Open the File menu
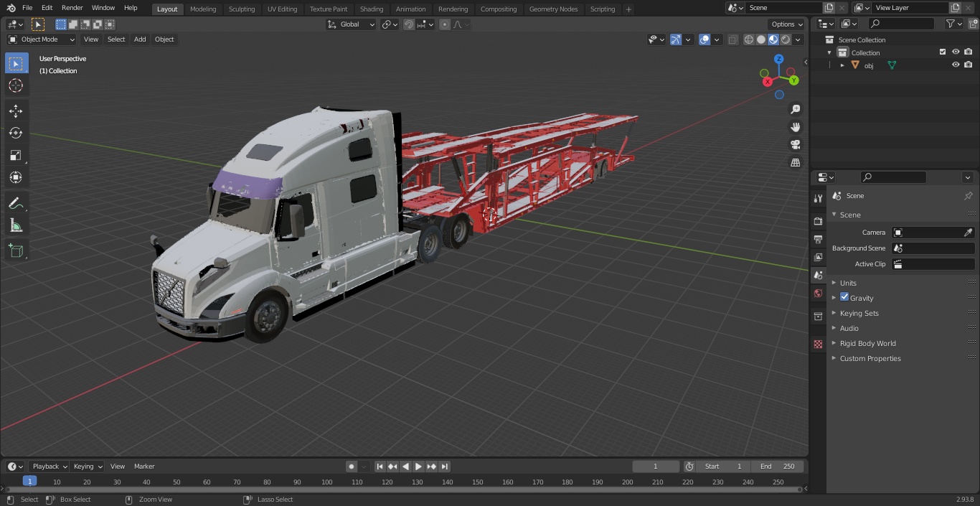 tap(27, 8)
